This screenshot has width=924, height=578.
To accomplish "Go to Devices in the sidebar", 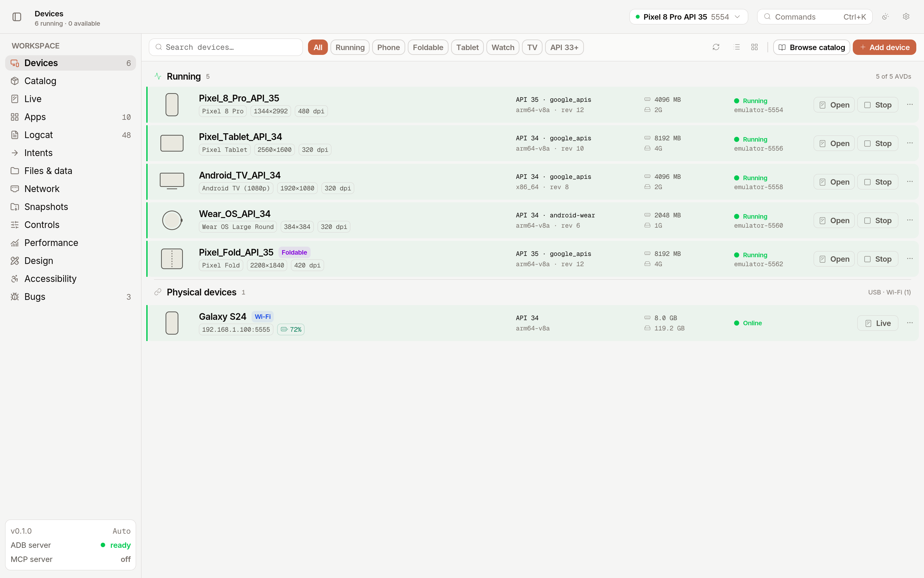I will point(71,63).
